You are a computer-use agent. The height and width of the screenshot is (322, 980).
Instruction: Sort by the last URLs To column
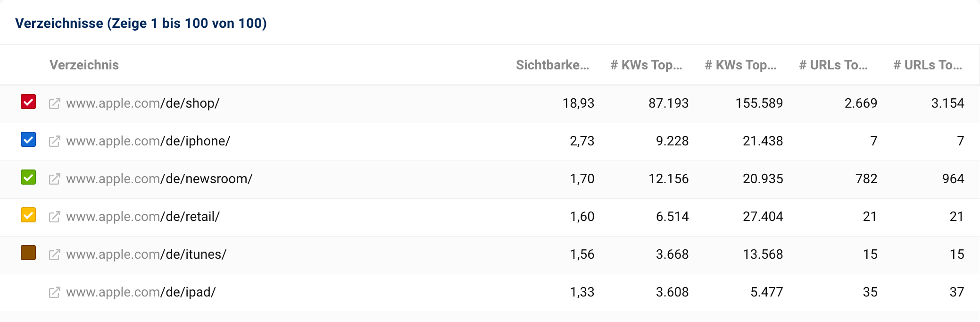click(x=928, y=65)
